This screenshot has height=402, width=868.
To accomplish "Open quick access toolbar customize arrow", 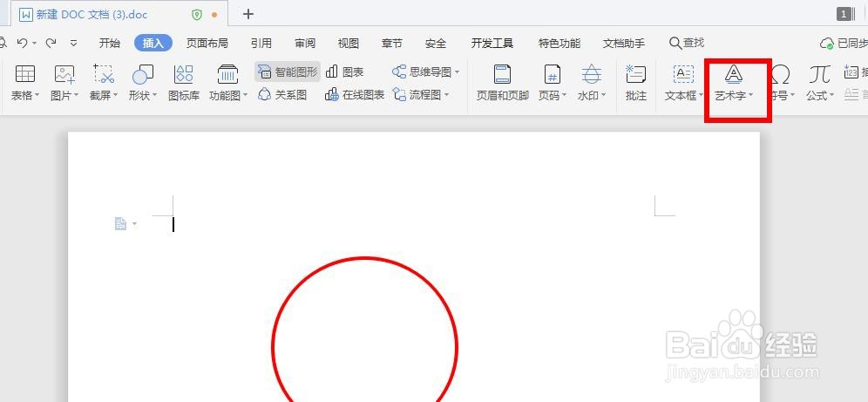I will coord(73,44).
